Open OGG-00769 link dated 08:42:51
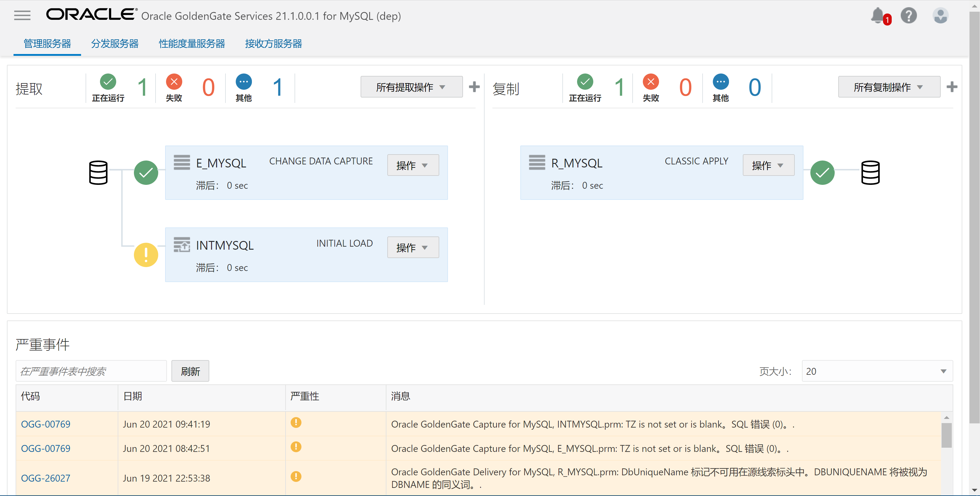Viewport: 980px width, 496px height. click(x=46, y=449)
